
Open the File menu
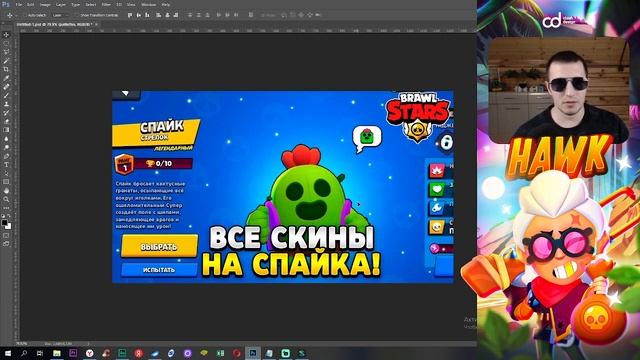(x=19, y=4)
